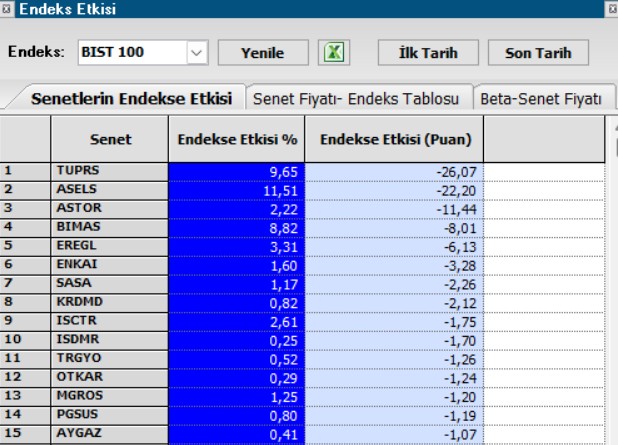Click the 3,31 percentage cell

(236, 247)
